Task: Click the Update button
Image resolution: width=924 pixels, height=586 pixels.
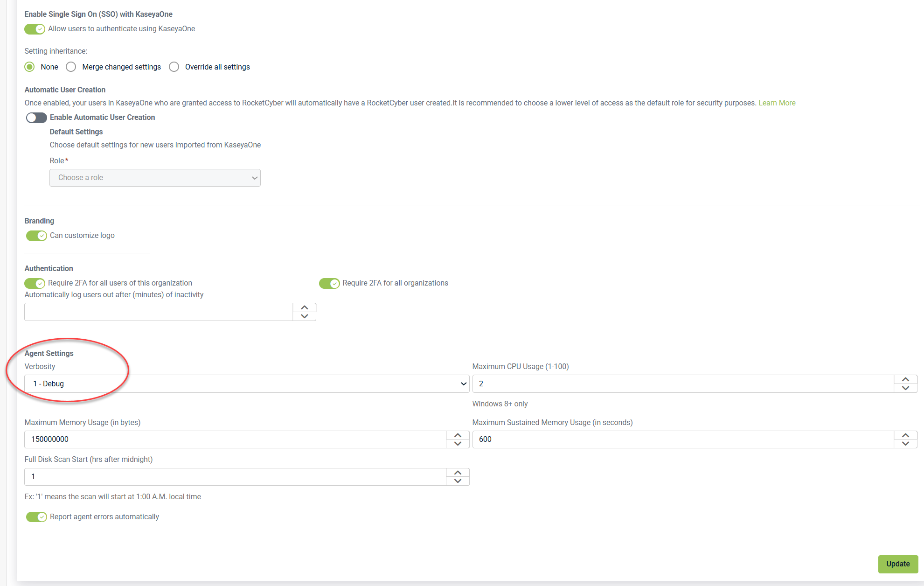Action: (897, 564)
